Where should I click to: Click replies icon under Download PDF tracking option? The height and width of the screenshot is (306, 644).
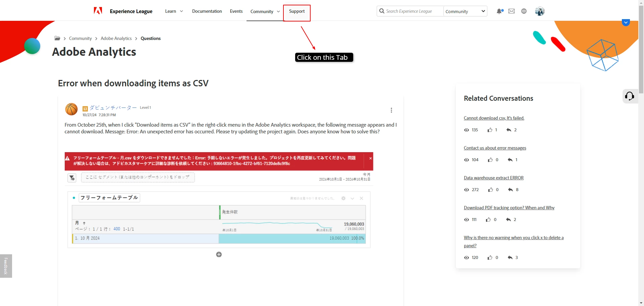[x=508, y=220]
